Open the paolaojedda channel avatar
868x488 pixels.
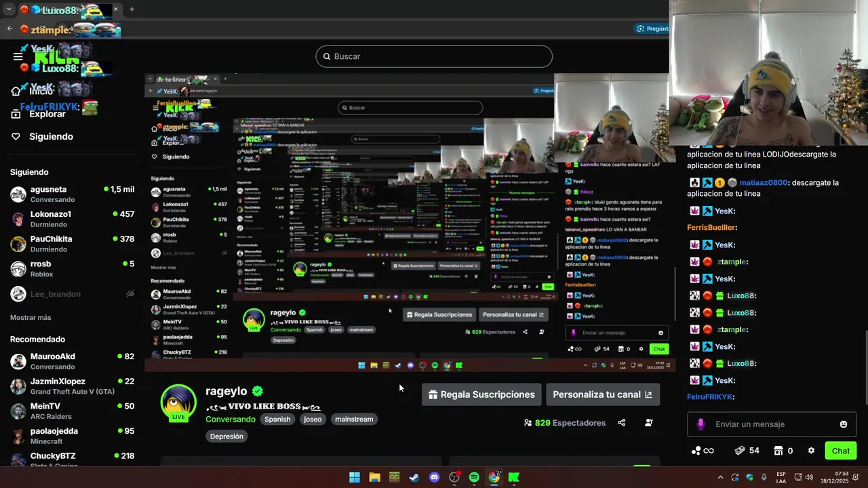pos(18,436)
